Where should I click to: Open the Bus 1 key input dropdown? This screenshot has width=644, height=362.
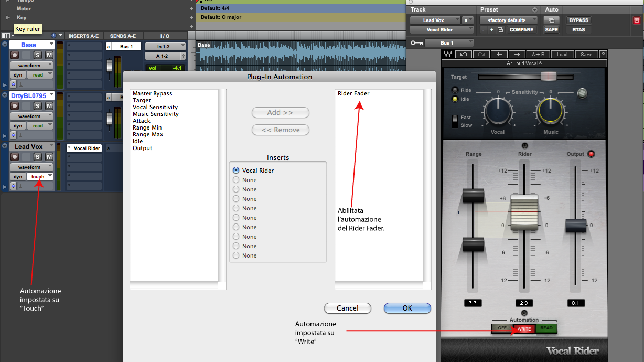(x=449, y=42)
